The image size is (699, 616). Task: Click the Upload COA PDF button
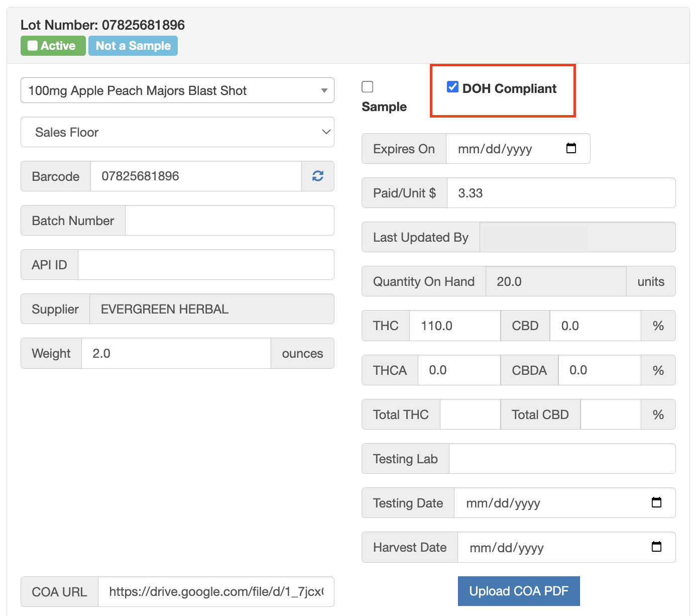(x=519, y=591)
